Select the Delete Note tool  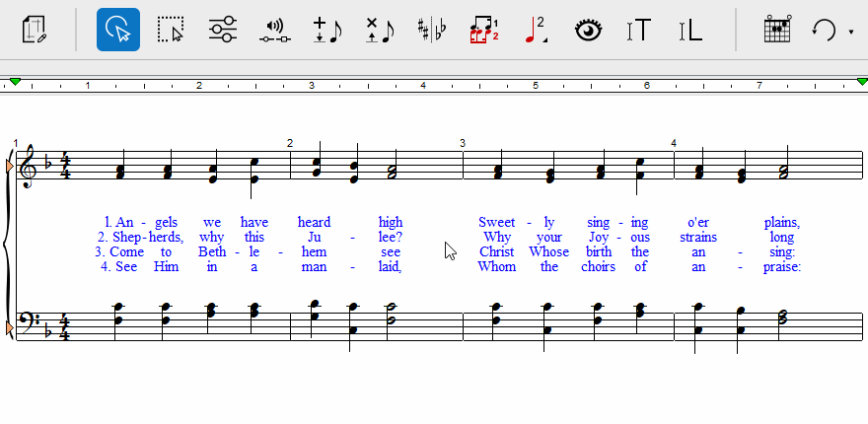(x=379, y=30)
